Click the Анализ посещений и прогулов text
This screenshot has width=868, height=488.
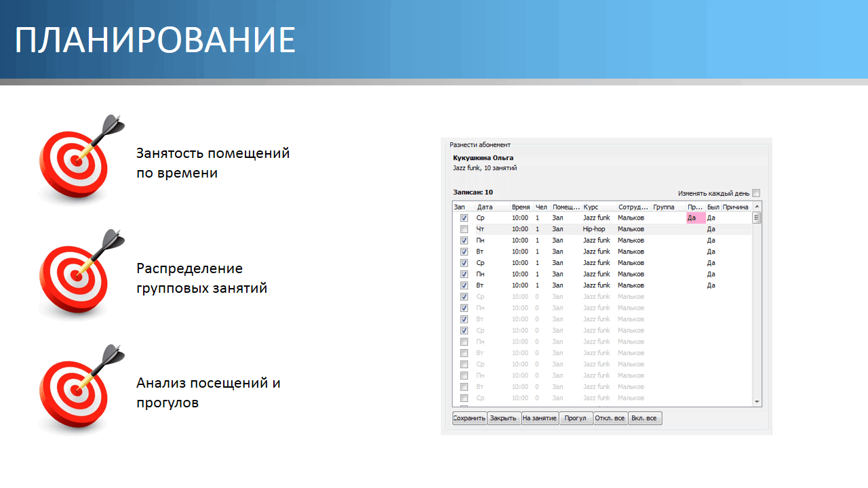[208, 392]
